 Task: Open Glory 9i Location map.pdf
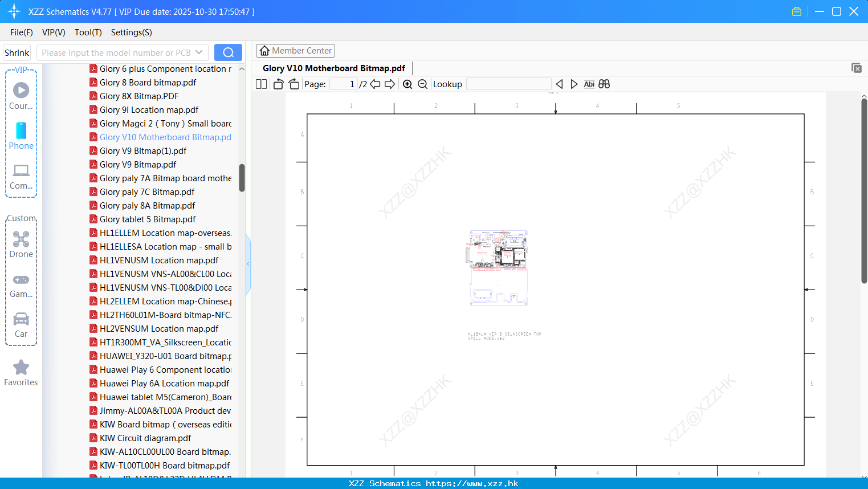pos(144,110)
